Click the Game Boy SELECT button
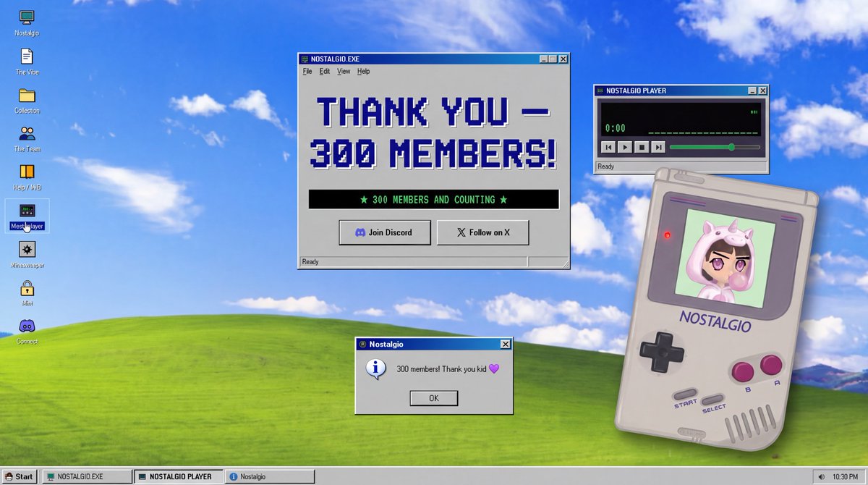This screenshot has width=868, height=485. (712, 400)
